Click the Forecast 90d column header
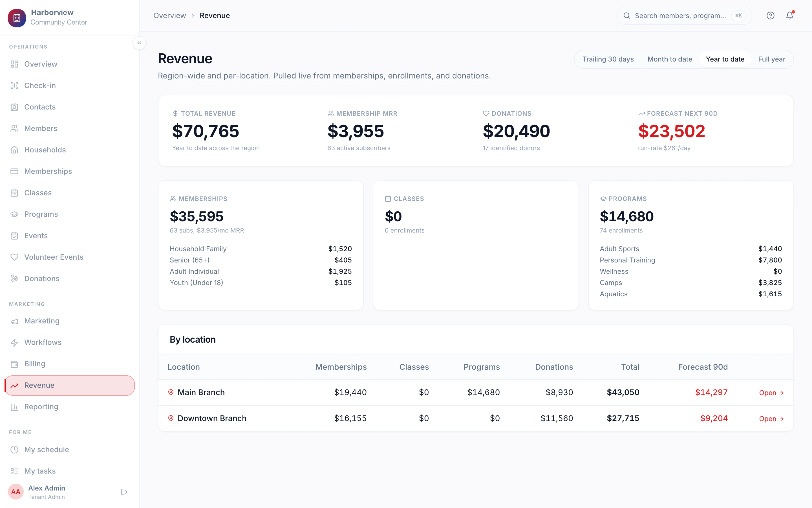This screenshot has height=508, width=812. click(x=703, y=367)
